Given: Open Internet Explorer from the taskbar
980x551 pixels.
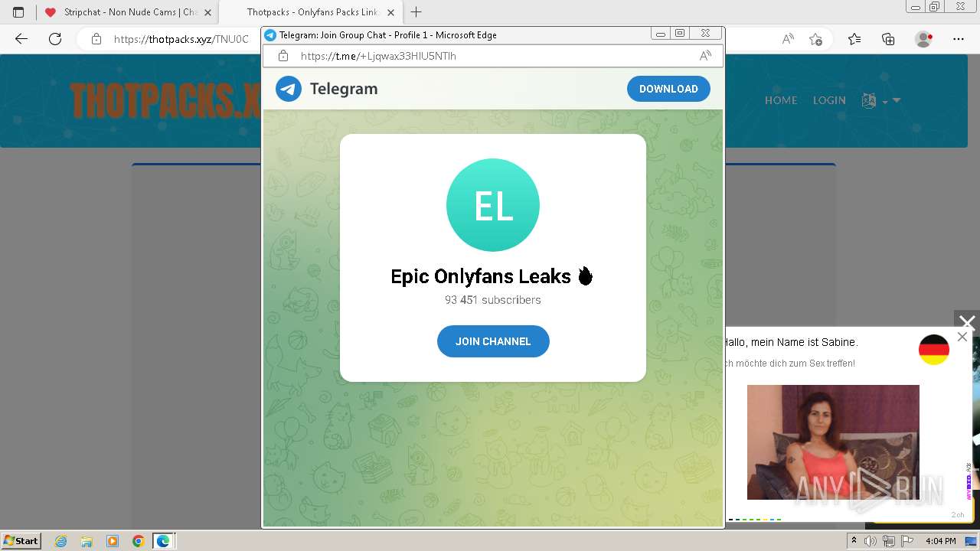Looking at the screenshot, I should pos(61,541).
